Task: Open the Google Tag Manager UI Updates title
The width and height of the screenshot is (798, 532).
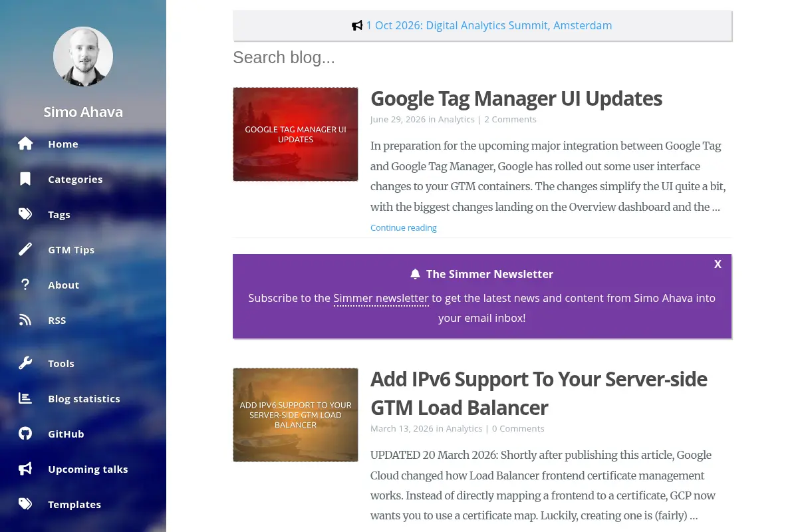Action: coord(516,98)
